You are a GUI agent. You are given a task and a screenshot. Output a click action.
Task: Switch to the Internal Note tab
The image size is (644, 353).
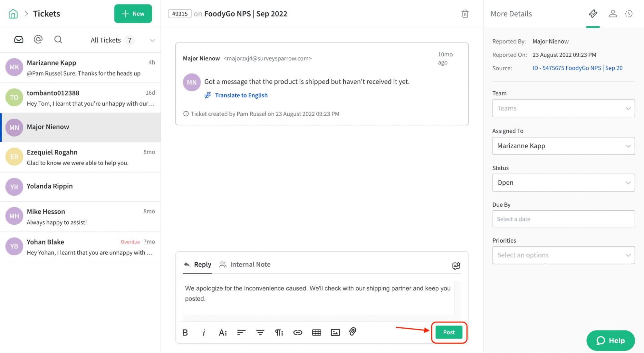pos(245,265)
